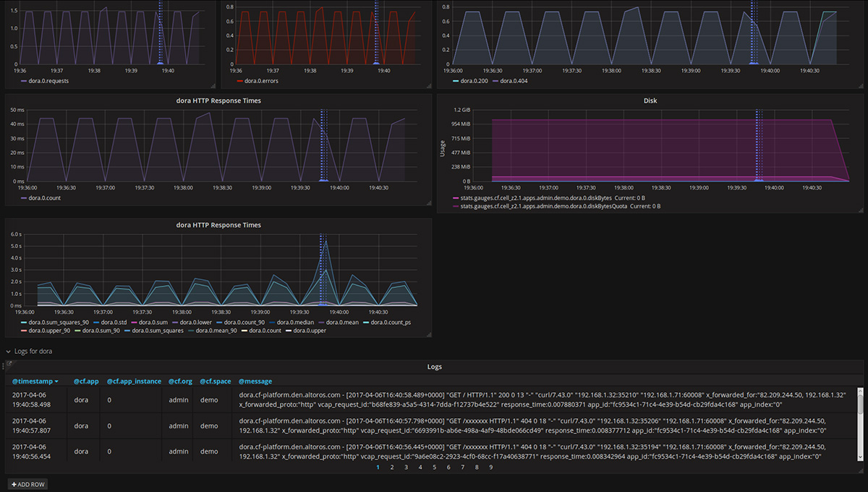Go to logs page 5
Screen dimensions: 868x492
pyautogui.click(x=435, y=467)
